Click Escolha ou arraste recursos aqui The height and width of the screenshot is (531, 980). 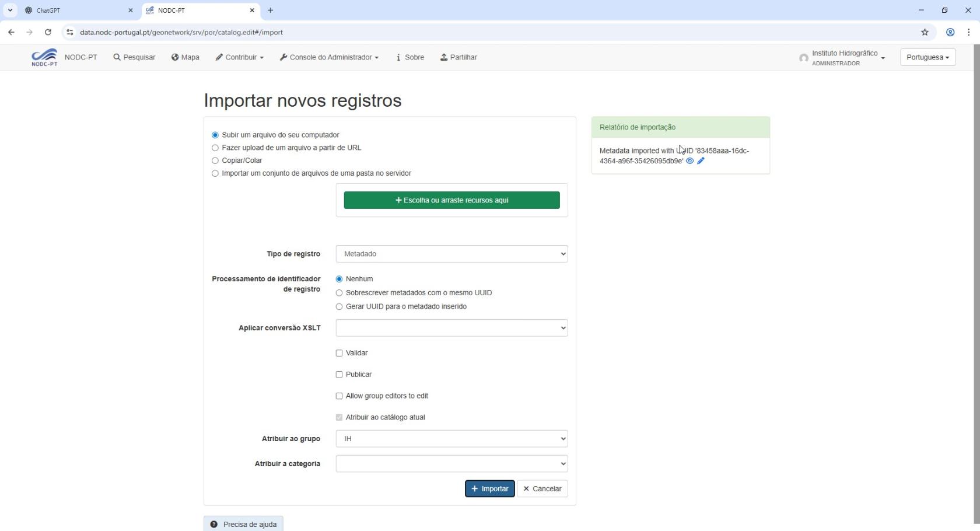452,200
